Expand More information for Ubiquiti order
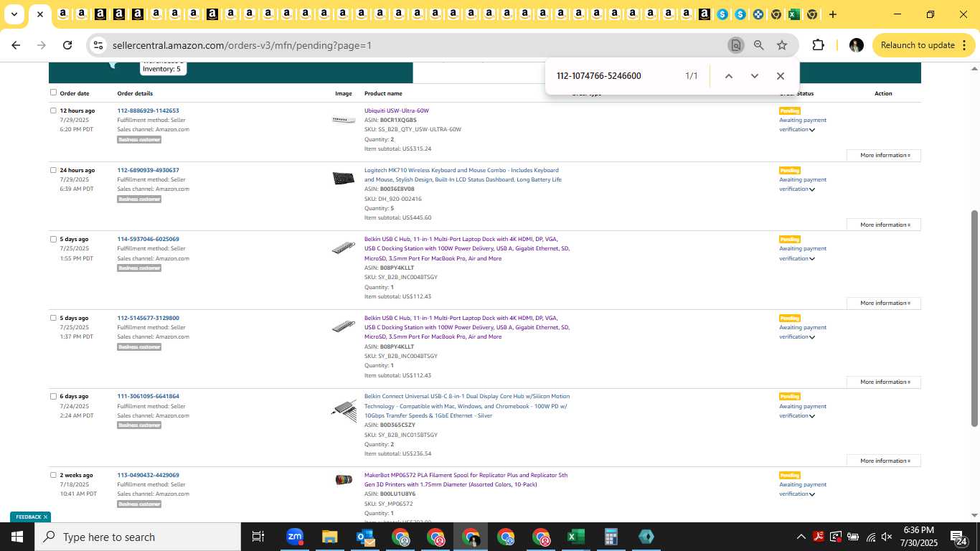980x551 pixels. click(x=884, y=155)
